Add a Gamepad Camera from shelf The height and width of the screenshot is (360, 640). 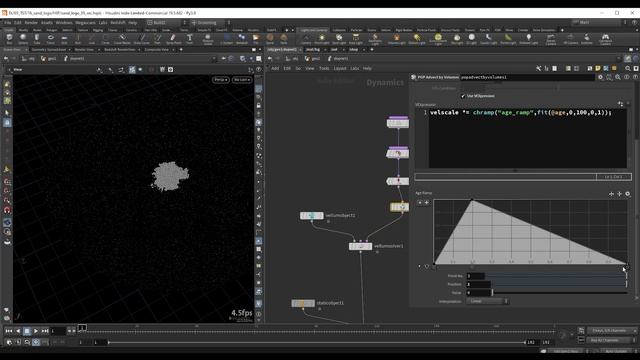[605, 39]
